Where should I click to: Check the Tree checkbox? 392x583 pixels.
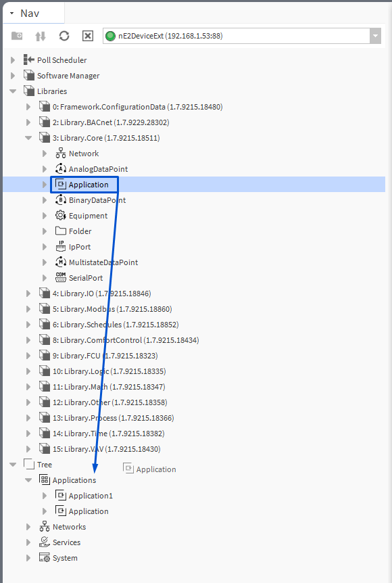(x=27, y=464)
